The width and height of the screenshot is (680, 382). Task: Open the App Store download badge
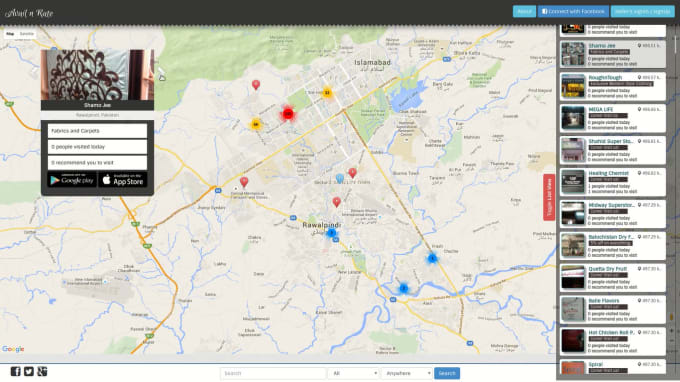[x=123, y=180]
